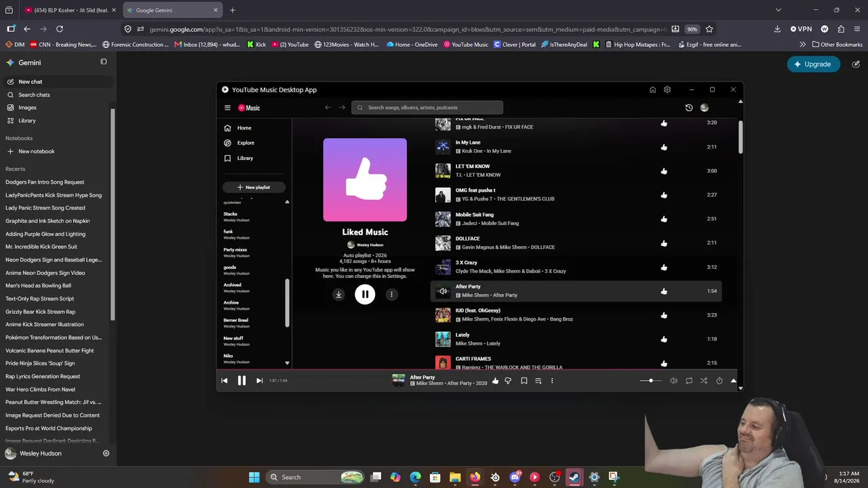Save current song with bookmark icon

[524, 381]
